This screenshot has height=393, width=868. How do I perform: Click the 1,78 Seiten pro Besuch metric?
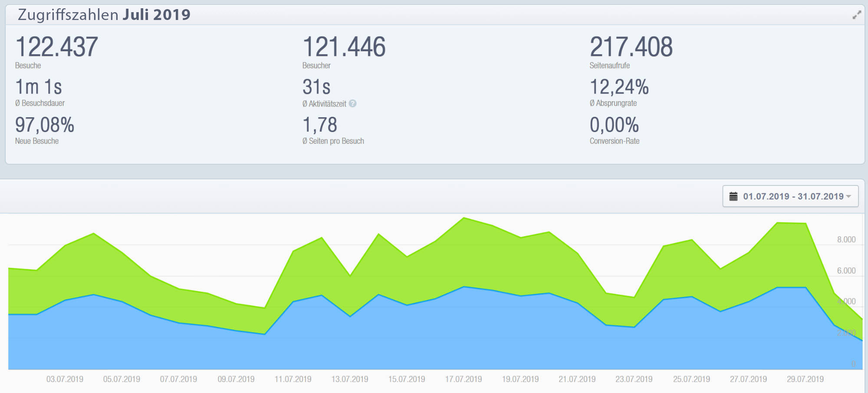pos(320,125)
